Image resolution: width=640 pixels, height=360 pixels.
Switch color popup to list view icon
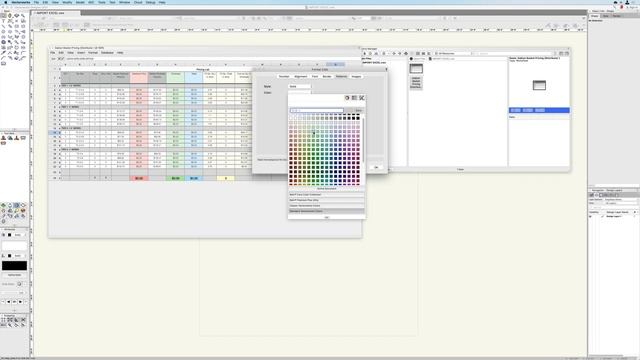tap(354, 98)
